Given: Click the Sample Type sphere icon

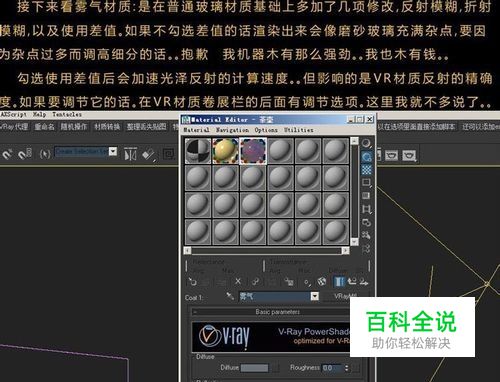Looking at the screenshot, I should (x=366, y=143).
